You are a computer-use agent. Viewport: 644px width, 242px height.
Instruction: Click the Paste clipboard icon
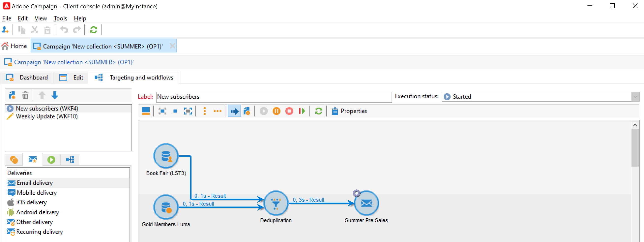[x=47, y=30]
